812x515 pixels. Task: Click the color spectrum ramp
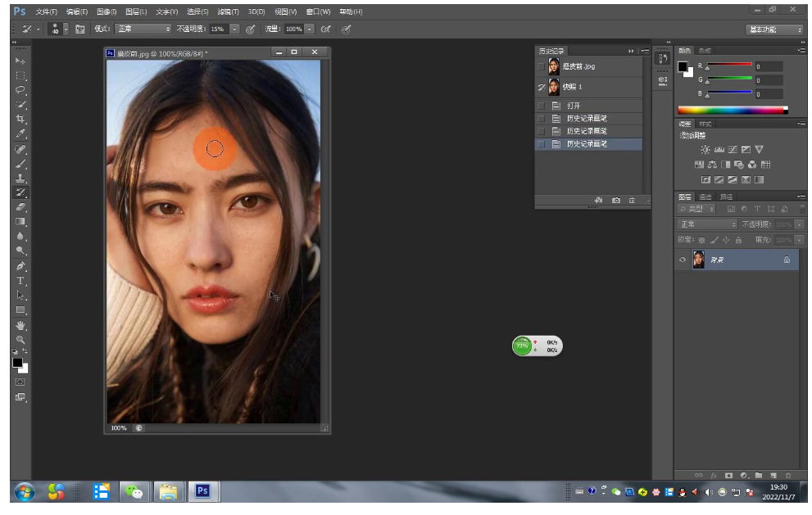[x=733, y=110]
